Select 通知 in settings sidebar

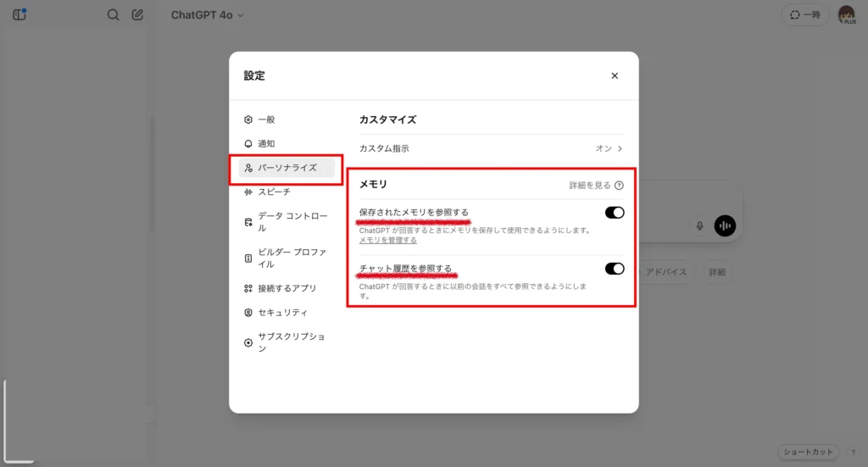tap(287, 144)
